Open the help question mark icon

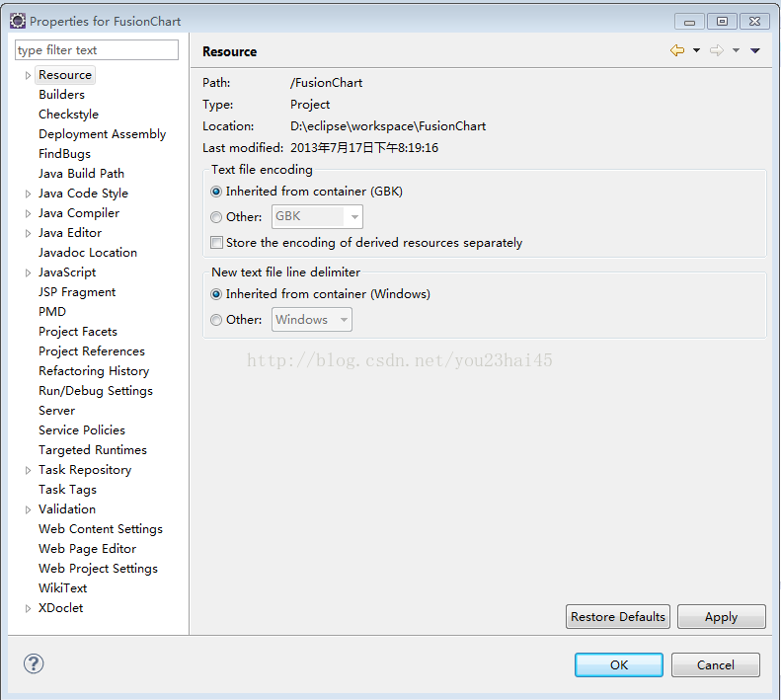coord(34,663)
